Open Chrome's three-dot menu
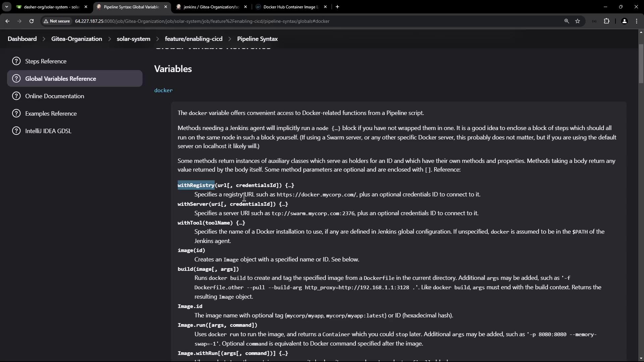The height and width of the screenshot is (362, 644). coord(637,21)
